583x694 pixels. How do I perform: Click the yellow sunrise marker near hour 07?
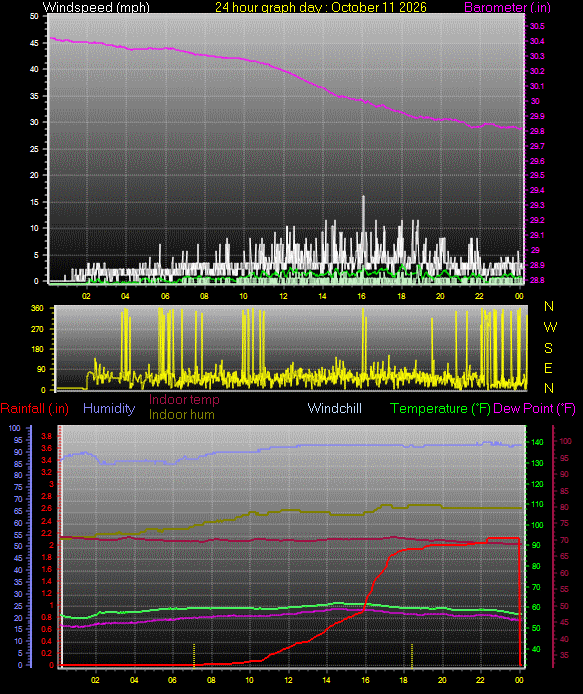[x=194, y=655]
